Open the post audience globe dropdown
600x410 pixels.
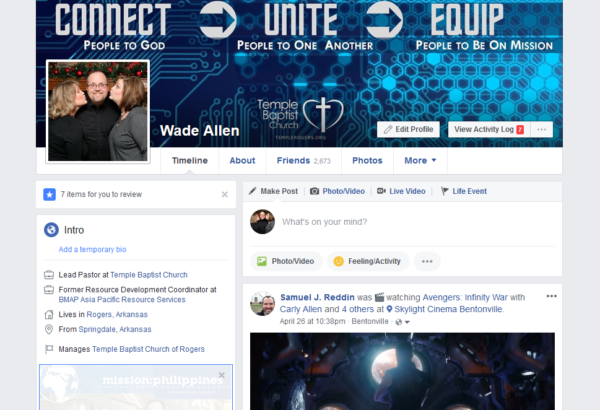click(x=402, y=322)
